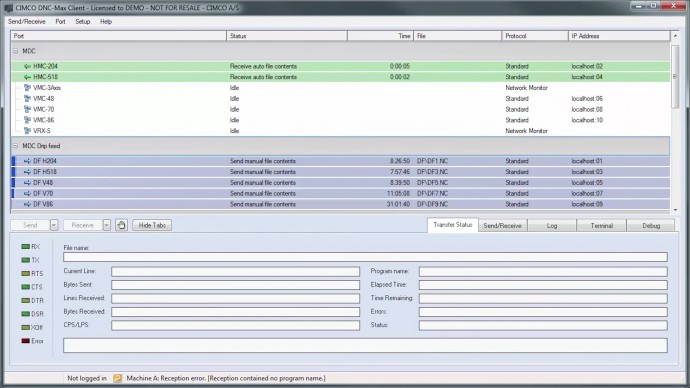Click the CPS/LPS field
The image size is (690, 388).
[x=235, y=326]
